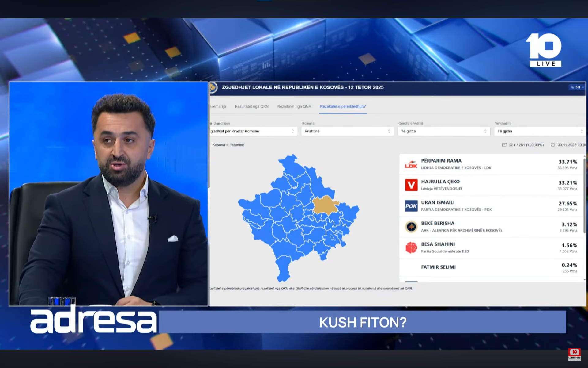Screen dimensions: 588x368
Task: Click the refresh icon beside timestamp
Action: pos(553,145)
